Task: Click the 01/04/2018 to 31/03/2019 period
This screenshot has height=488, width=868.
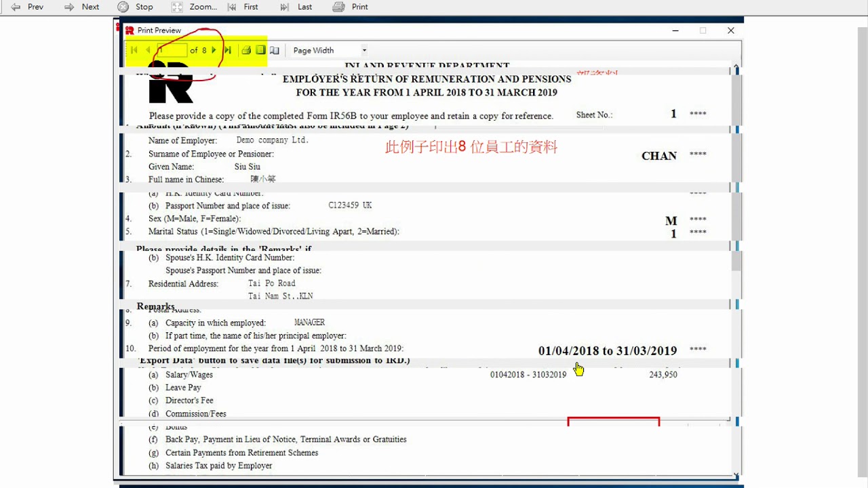Action: 608,351
